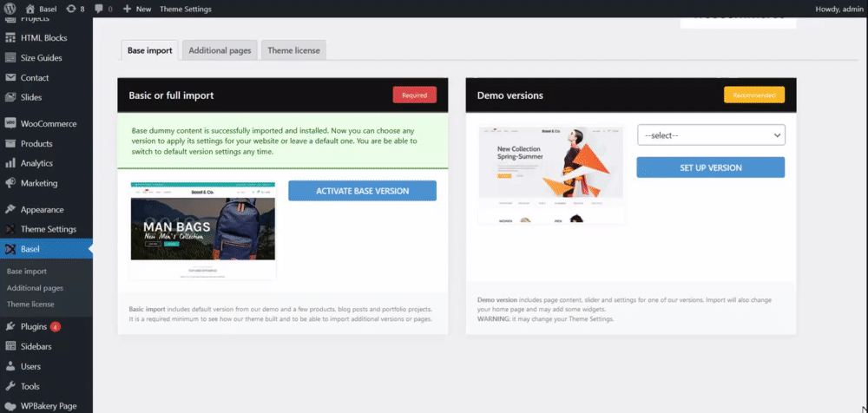Click the Size Guides sidebar icon
Viewport: 868px width, 413px height.
point(10,57)
